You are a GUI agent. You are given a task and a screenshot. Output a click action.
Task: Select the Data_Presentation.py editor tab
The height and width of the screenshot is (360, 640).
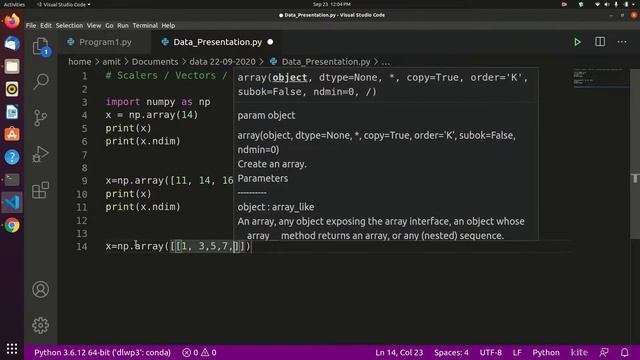pyautogui.click(x=218, y=42)
